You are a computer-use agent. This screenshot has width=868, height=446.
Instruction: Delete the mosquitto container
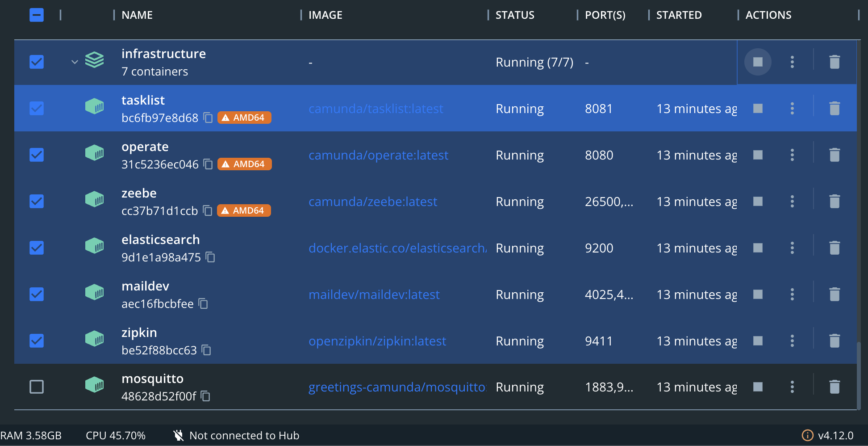pyautogui.click(x=835, y=387)
